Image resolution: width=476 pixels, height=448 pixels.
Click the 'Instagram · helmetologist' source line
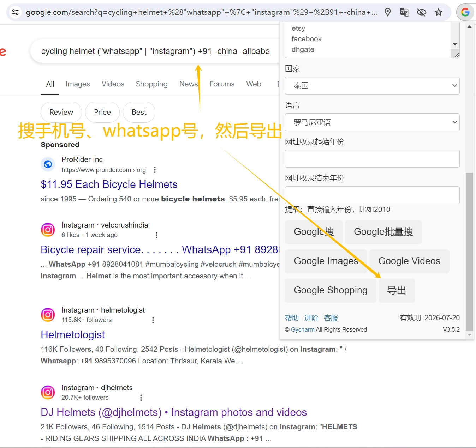coord(103,310)
